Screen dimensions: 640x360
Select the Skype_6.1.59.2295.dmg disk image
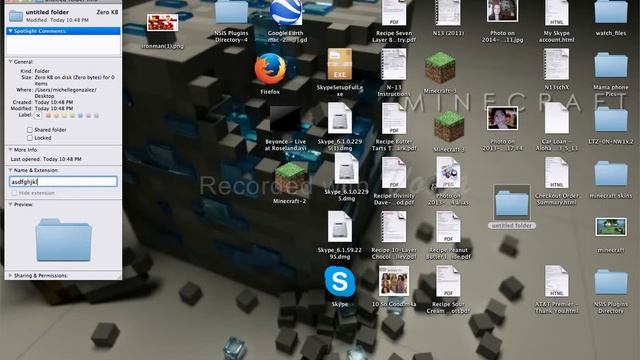click(x=340, y=227)
